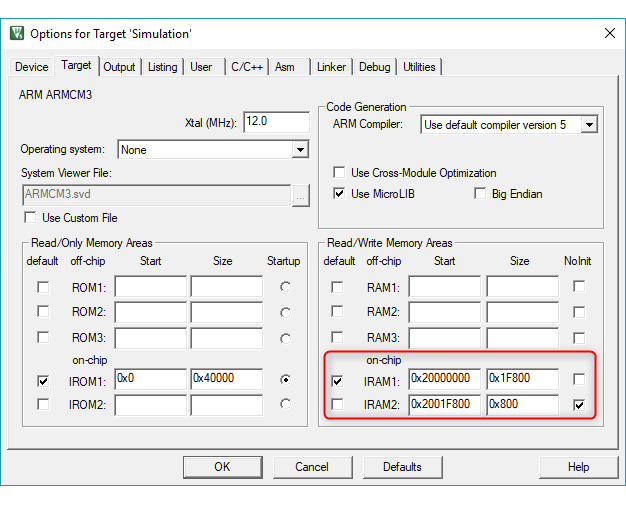
Task: Click the IRAM1 Start address field
Action: pos(444,380)
